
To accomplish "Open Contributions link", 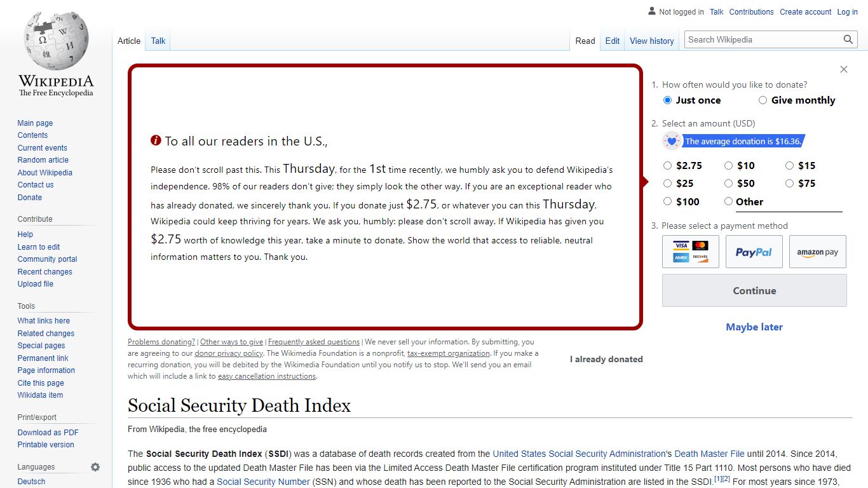I will [x=752, y=11].
